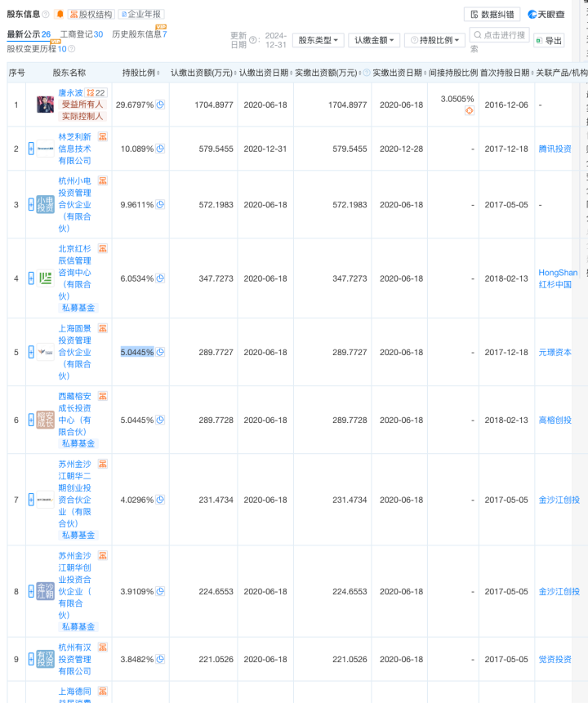Open pie chart icon next to 29.6797%
The image size is (588, 703).
[x=161, y=105]
